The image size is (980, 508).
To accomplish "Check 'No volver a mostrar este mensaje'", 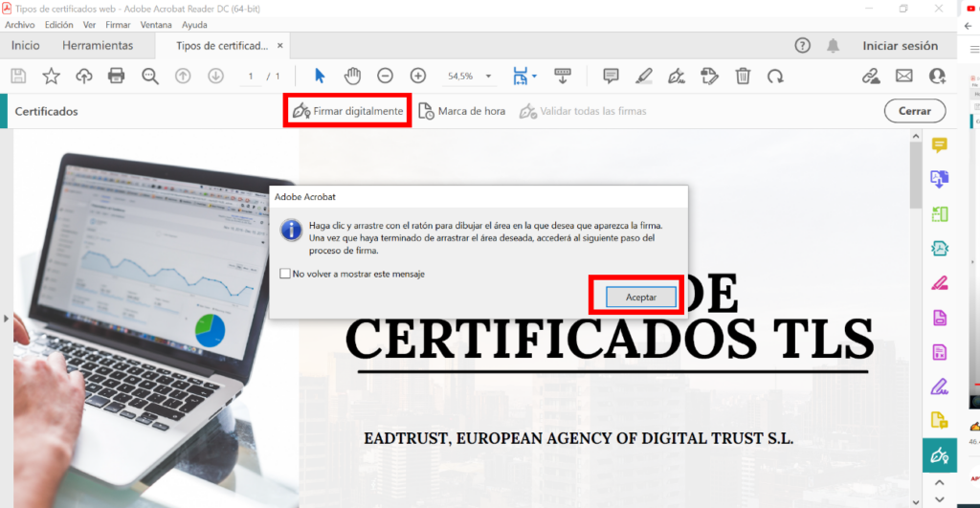I will [285, 274].
